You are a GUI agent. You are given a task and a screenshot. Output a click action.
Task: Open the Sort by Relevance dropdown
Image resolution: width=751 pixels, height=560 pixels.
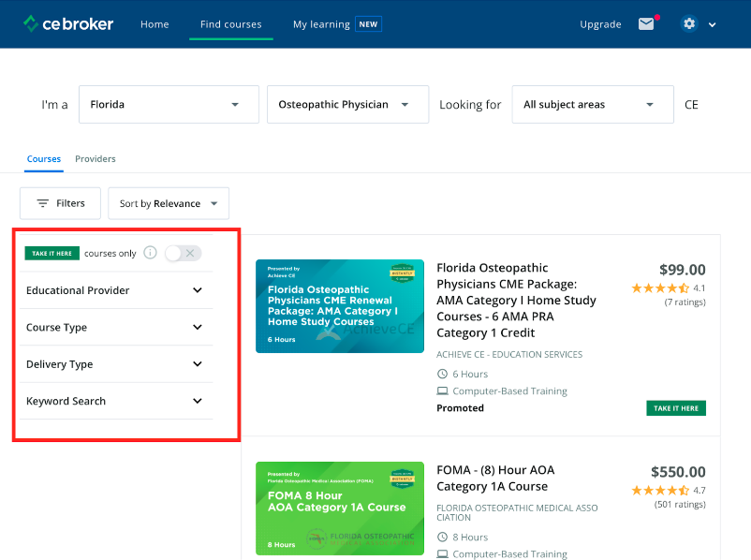[x=169, y=203]
